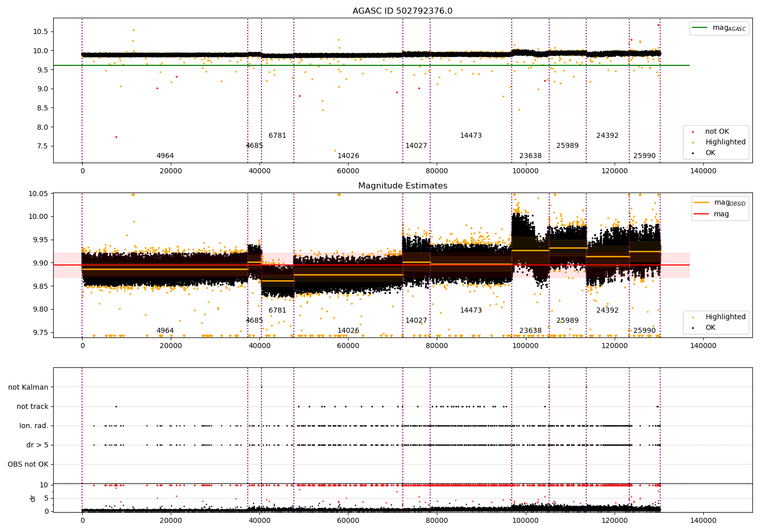This screenshot has height=532, width=760.
Task: Click the '9.85' y-axis tick label
Action: [x=40, y=287]
